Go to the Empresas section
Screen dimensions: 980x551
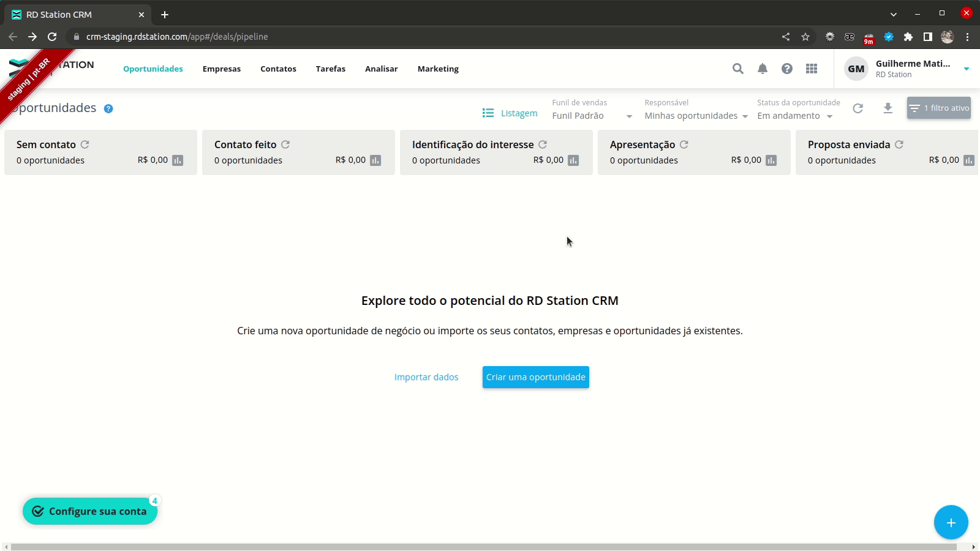pos(222,69)
